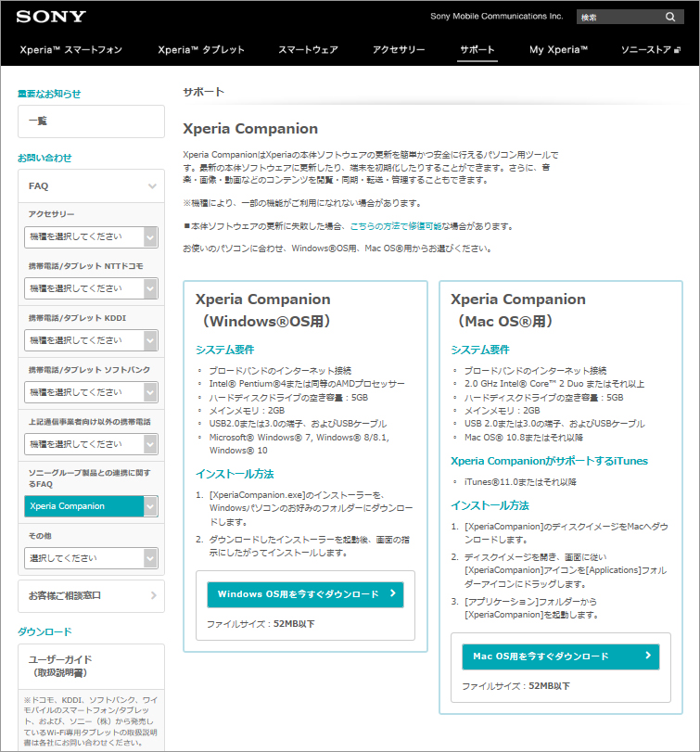The image size is (700, 752).
Task: Go to Xperia スマートフォン menu
Action: point(70,50)
